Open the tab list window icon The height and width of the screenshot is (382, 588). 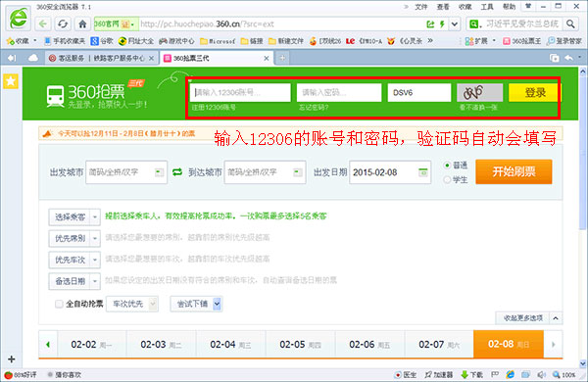[x=554, y=58]
